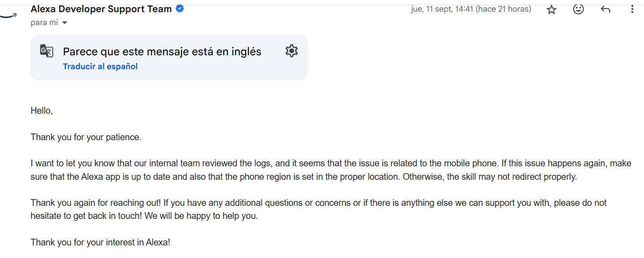This screenshot has width=644, height=258.
Task: Click the 'Parece que este mensaje está en inglés' heading
Action: pyautogui.click(x=162, y=52)
